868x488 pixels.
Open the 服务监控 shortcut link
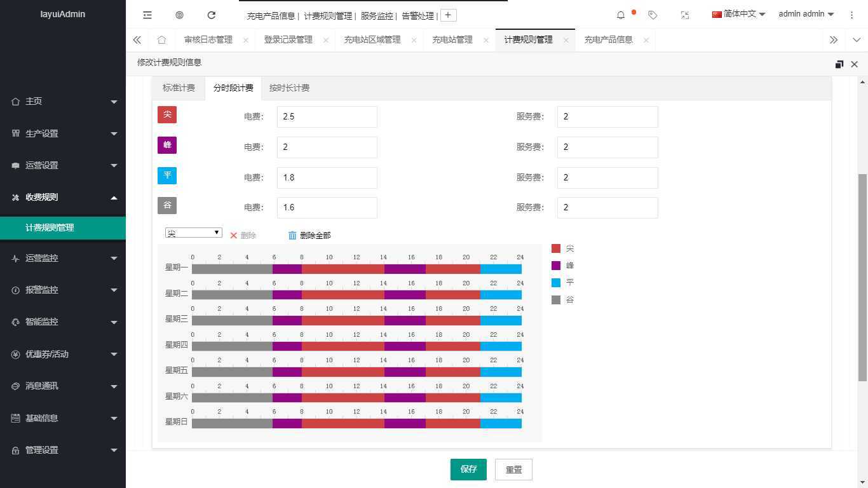point(377,16)
